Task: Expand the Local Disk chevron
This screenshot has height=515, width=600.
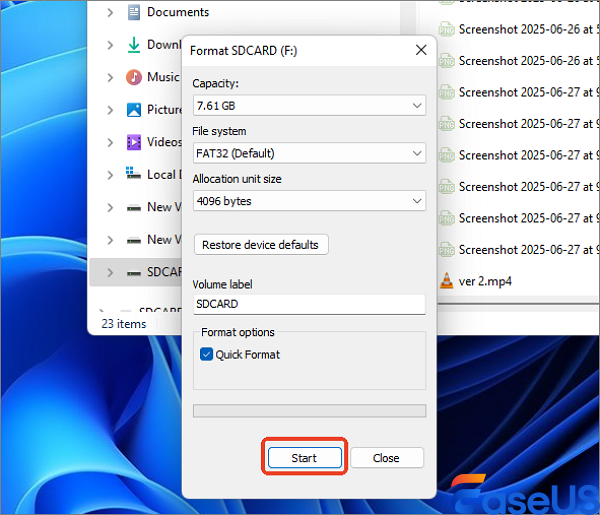Action: [110, 175]
